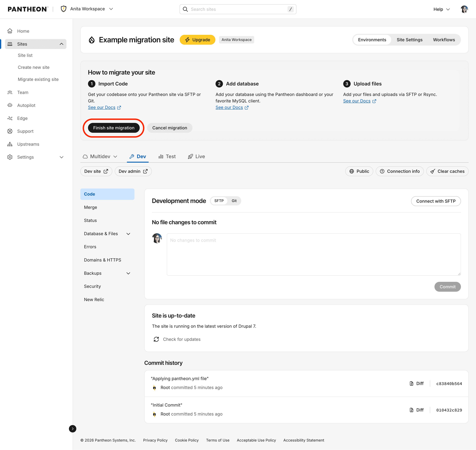The height and width of the screenshot is (450, 476).
Task: Open Connection info
Action: (x=400, y=171)
